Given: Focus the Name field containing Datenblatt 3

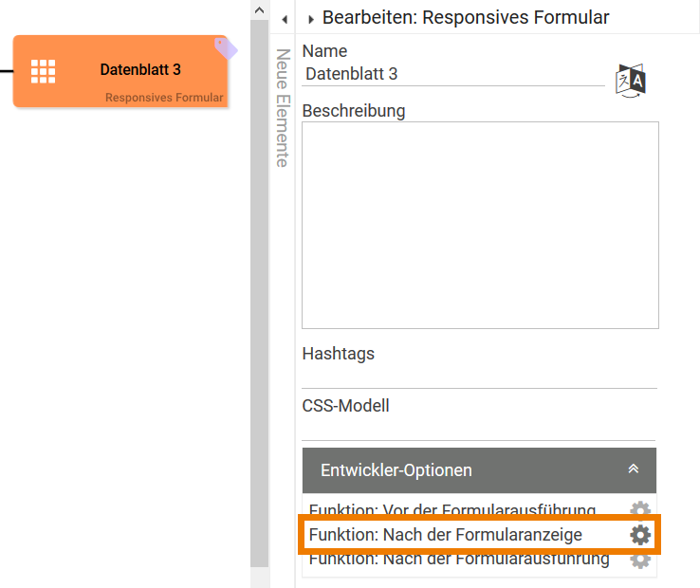Looking at the screenshot, I should pos(453,74).
